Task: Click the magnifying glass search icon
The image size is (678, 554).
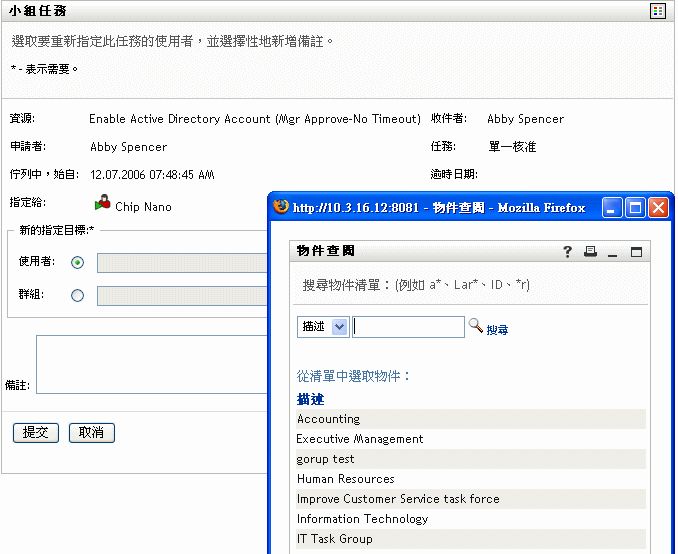Action: click(x=475, y=326)
